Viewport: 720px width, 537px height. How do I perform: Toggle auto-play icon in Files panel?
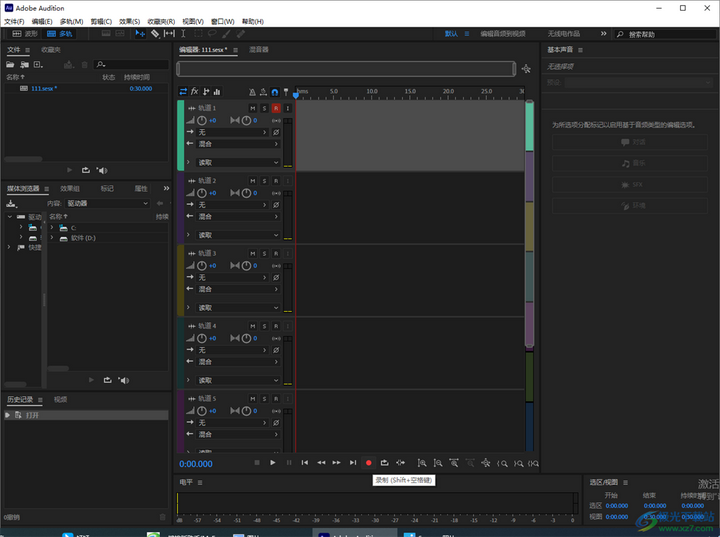tap(101, 170)
